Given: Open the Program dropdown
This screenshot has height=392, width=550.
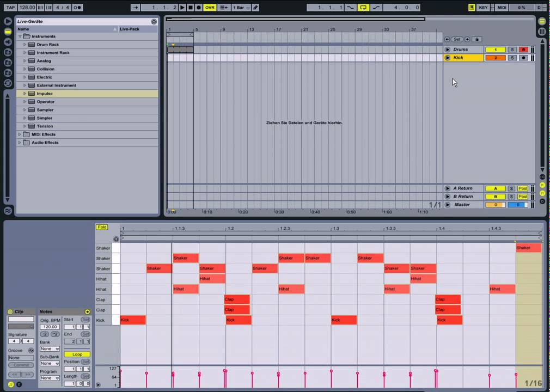Looking at the screenshot, I should pyautogui.click(x=50, y=378).
